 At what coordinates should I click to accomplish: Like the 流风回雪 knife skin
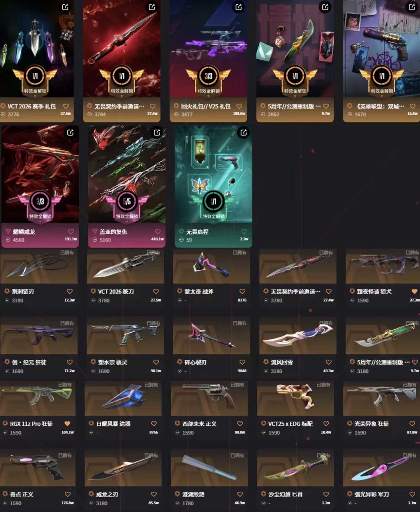click(x=329, y=362)
